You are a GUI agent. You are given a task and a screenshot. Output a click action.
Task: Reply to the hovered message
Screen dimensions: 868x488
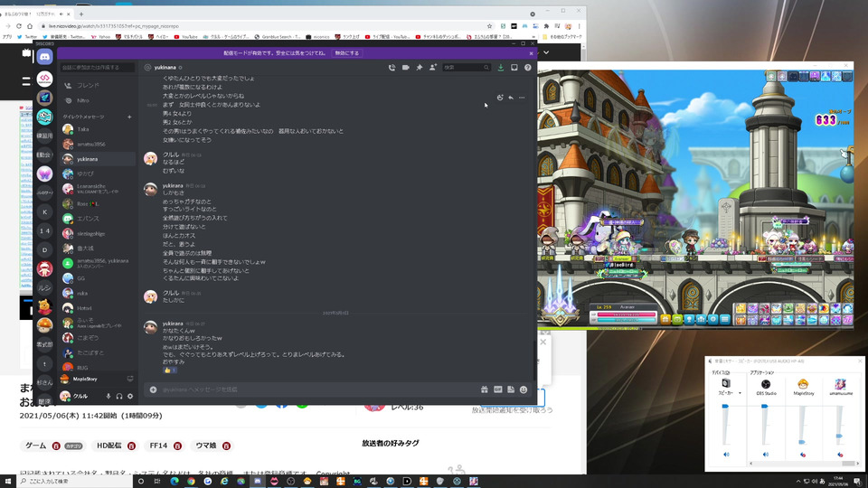click(x=511, y=98)
